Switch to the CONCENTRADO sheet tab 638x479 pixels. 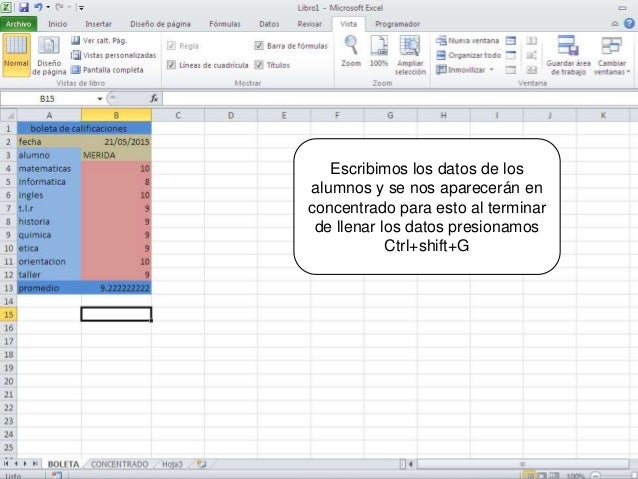pos(119,464)
